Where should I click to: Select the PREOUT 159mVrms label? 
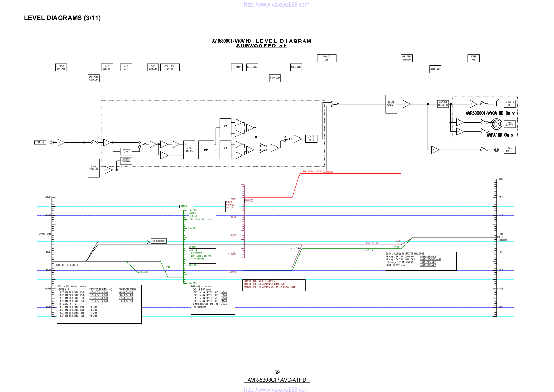tap(502, 238)
